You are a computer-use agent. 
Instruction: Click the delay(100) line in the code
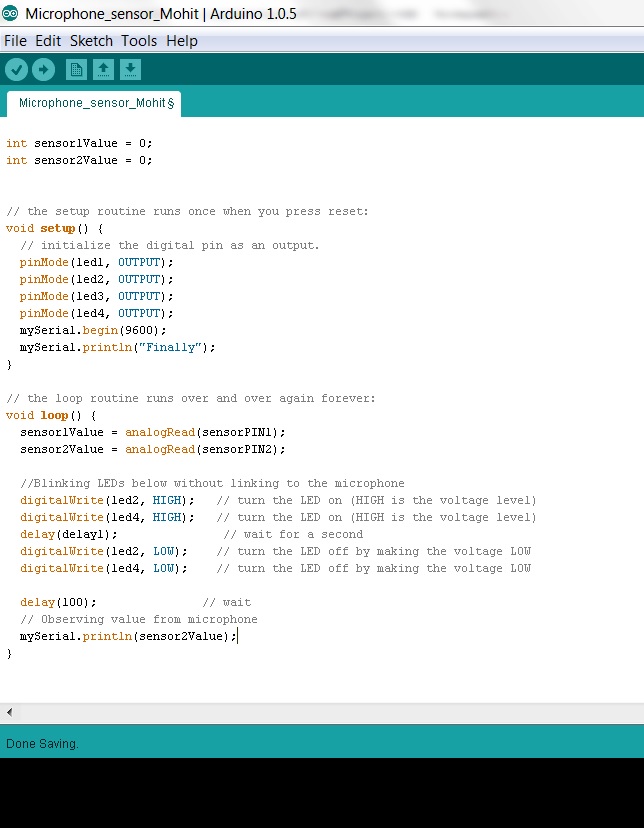click(58, 602)
